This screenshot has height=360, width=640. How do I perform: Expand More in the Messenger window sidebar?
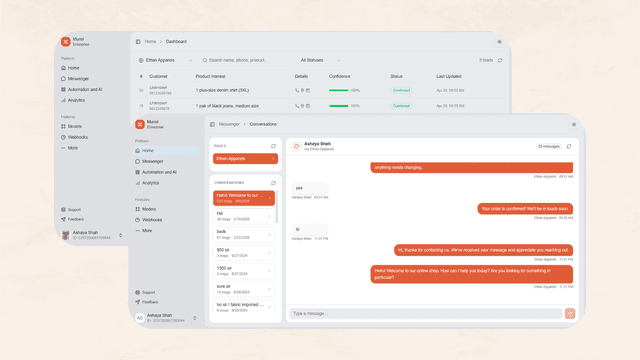[x=144, y=231]
